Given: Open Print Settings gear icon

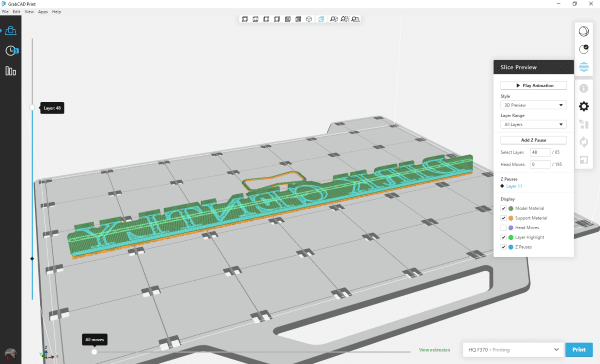Looking at the screenshot, I should click(584, 106).
